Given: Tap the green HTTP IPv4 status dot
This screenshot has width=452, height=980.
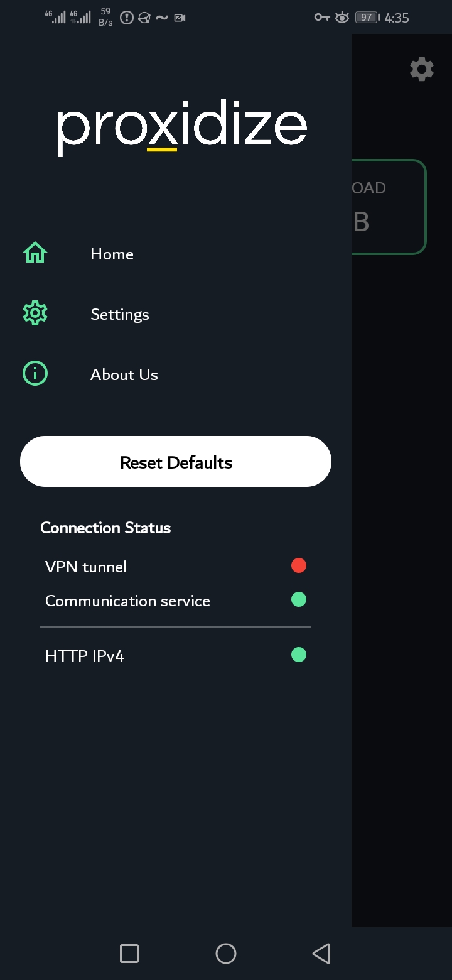Looking at the screenshot, I should (x=299, y=655).
